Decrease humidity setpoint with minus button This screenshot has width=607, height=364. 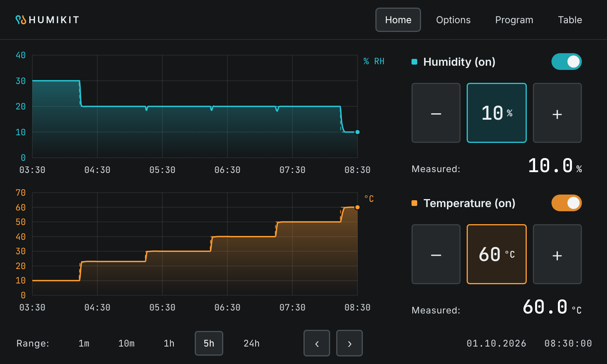tap(436, 113)
